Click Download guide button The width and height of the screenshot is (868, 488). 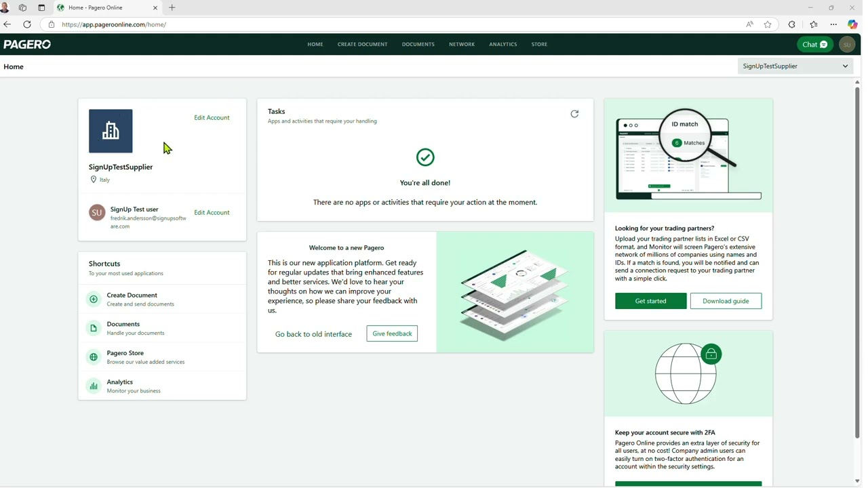point(726,301)
